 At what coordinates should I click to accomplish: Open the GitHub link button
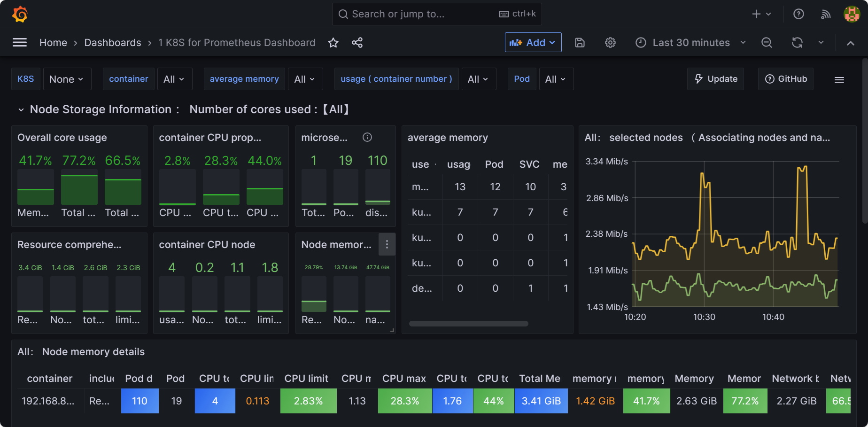(786, 79)
